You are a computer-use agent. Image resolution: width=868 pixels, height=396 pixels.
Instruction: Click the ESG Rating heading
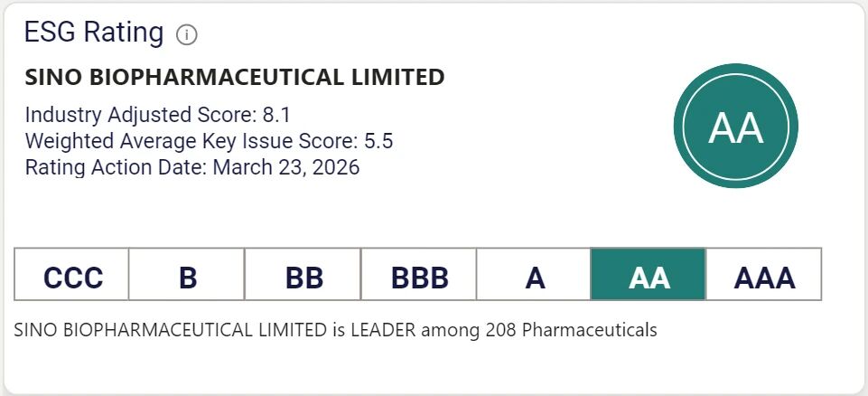pos(93,33)
